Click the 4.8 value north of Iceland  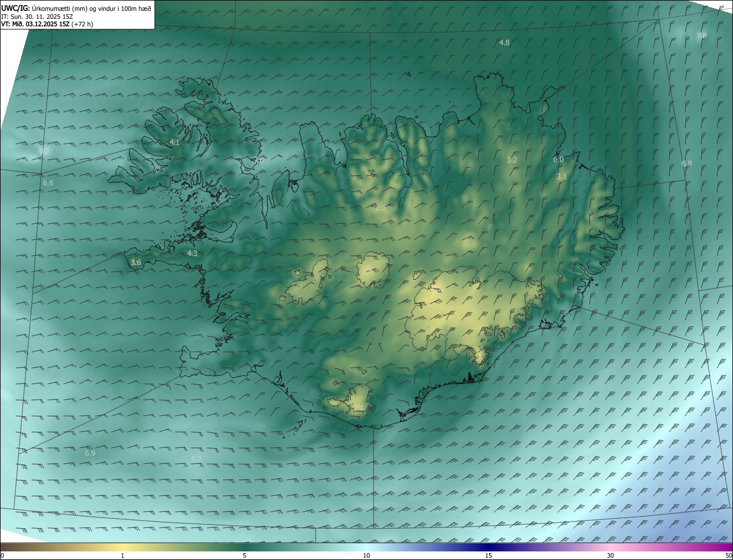click(505, 42)
